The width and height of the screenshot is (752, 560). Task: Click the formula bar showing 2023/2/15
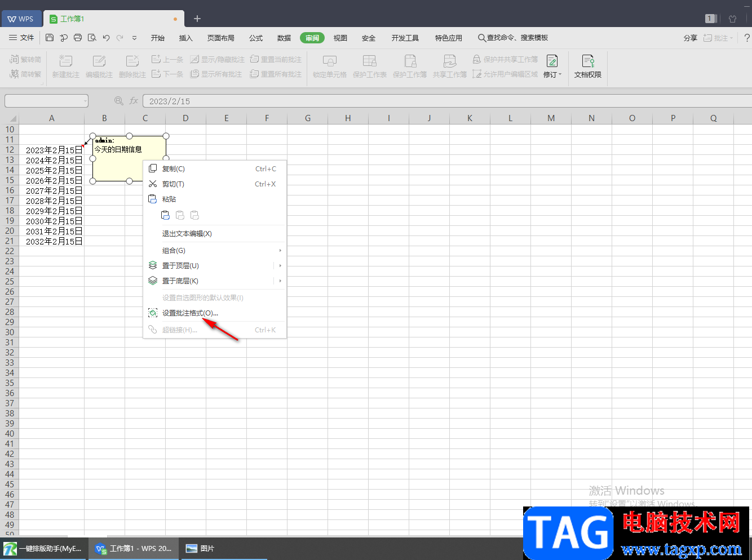pos(447,101)
